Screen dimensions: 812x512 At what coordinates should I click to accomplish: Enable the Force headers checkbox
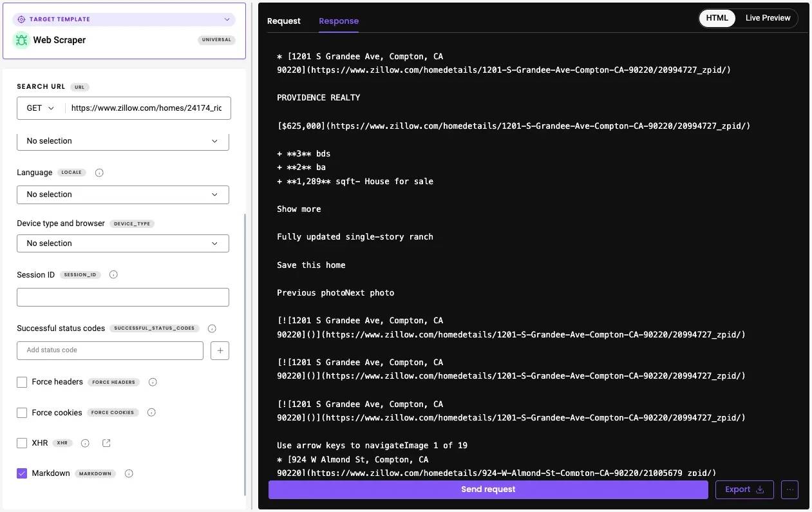click(x=22, y=382)
